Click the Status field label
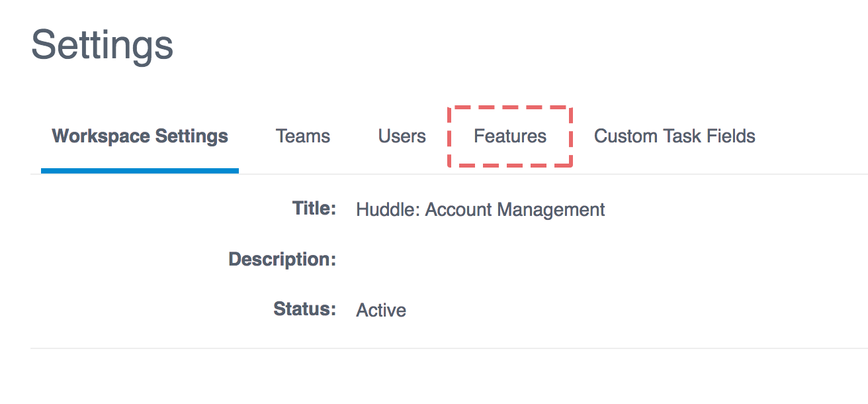This screenshot has height=404, width=868. (x=305, y=309)
